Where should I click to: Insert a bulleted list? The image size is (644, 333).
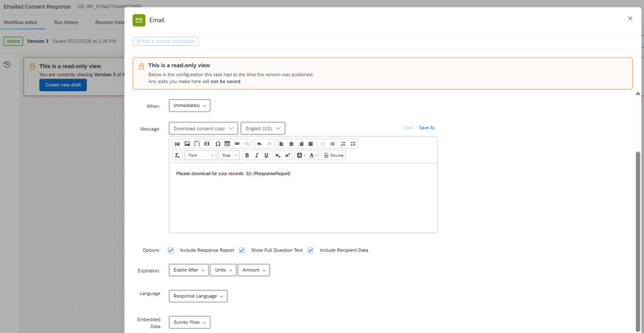pos(353,144)
